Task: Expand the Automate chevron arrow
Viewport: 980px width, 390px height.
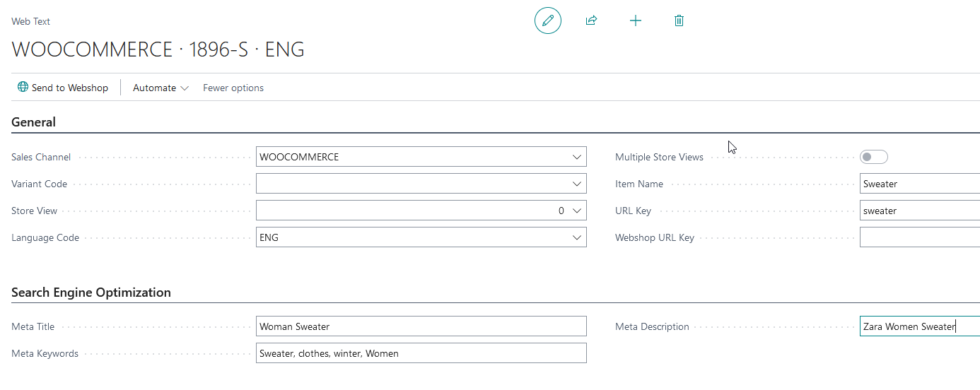Action: tap(185, 88)
